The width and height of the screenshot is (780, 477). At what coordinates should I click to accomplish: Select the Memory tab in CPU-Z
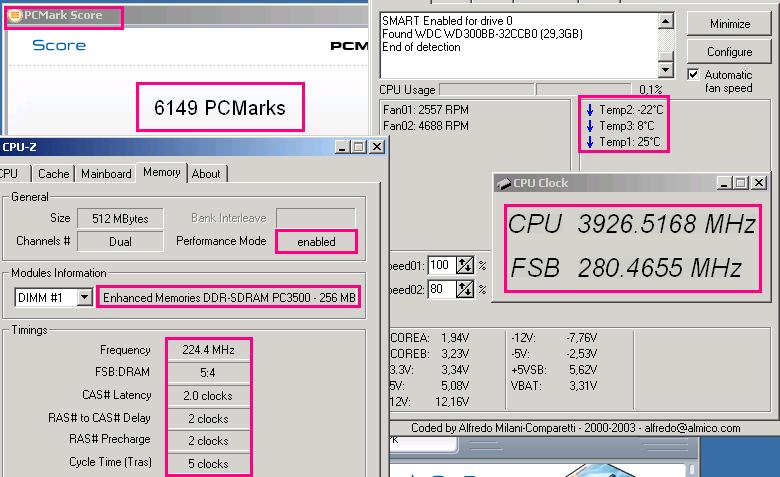162,172
